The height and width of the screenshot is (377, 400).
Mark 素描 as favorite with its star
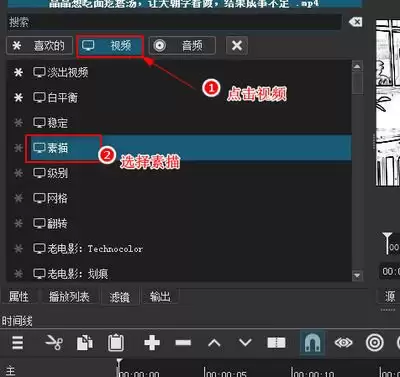pyautogui.click(x=18, y=148)
